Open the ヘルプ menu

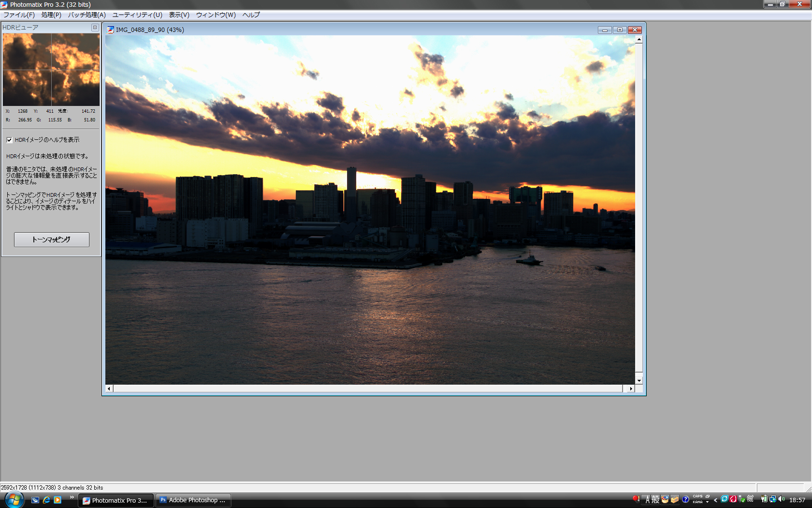251,15
